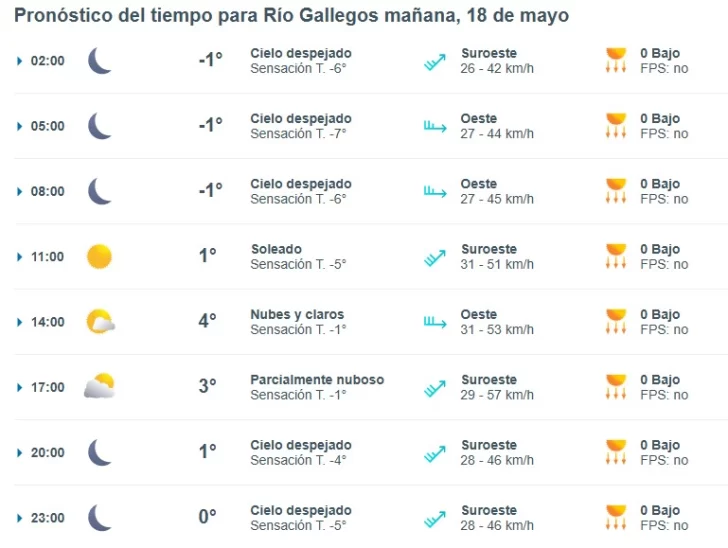Click the west wind icon at 14:00
This screenshot has width=728, height=548.
click(434, 322)
